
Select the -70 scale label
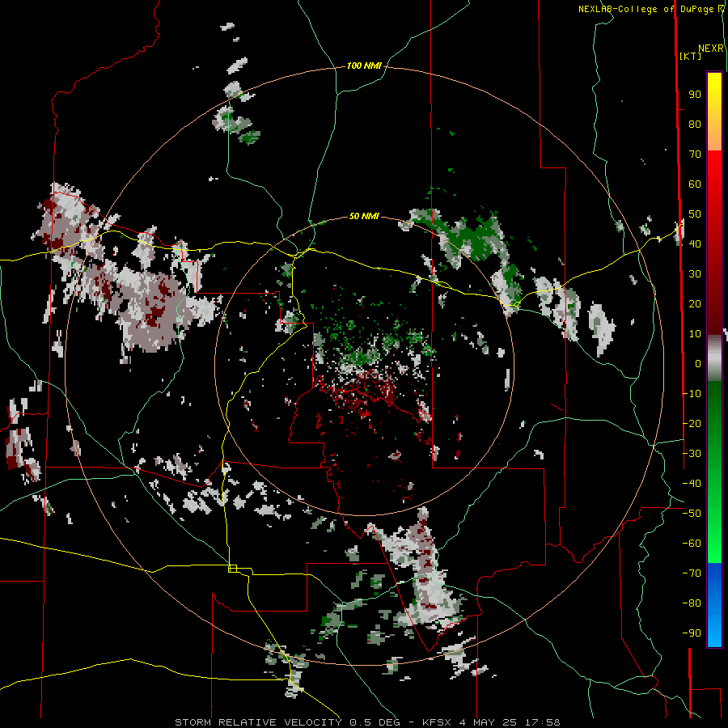click(x=692, y=574)
